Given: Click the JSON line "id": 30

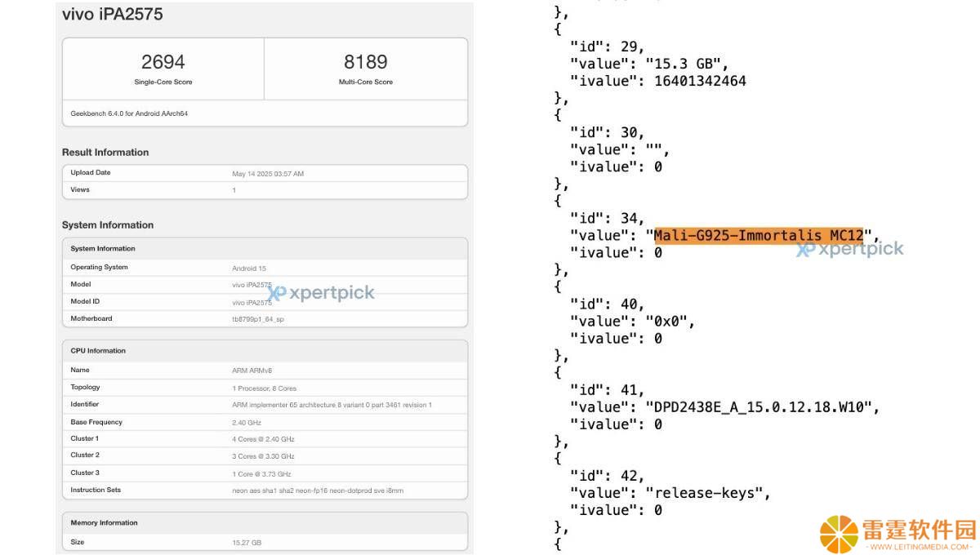Looking at the screenshot, I should (x=608, y=132).
